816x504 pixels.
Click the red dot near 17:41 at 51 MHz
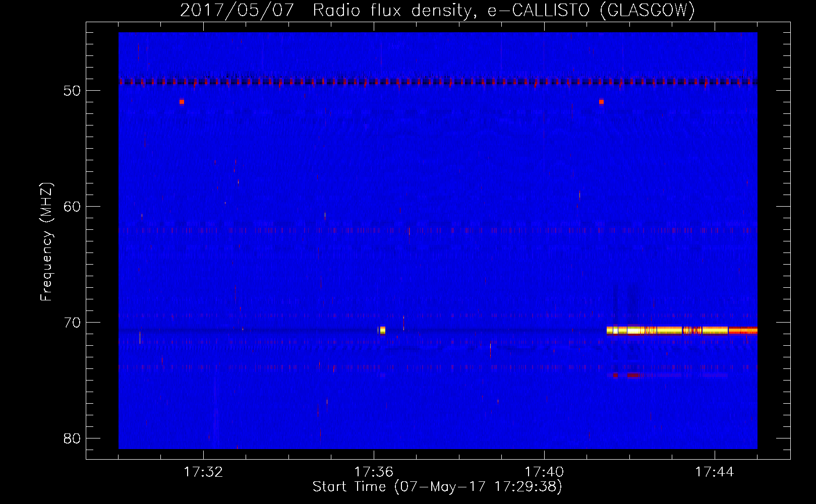tap(601, 102)
